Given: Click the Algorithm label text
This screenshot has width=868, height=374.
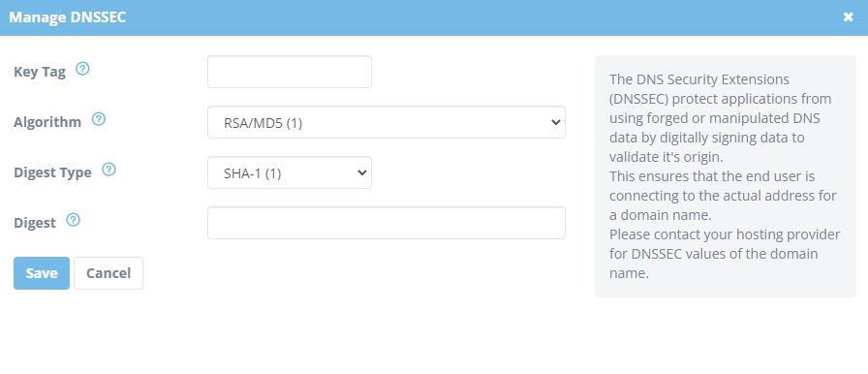Looking at the screenshot, I should tap(47, 122).
